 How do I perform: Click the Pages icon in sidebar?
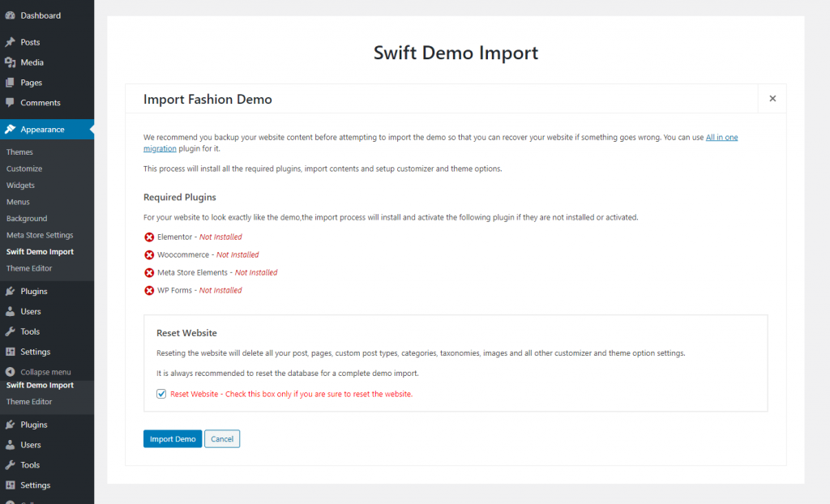click(10, 83)
